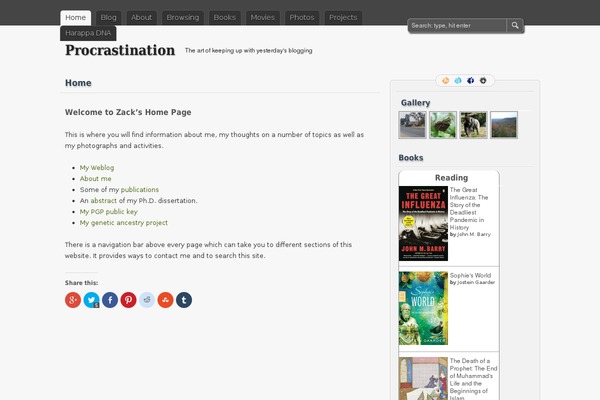The image size is (600, 400).
Task: Click the Procrastination site title
Action: click(120, 50)
